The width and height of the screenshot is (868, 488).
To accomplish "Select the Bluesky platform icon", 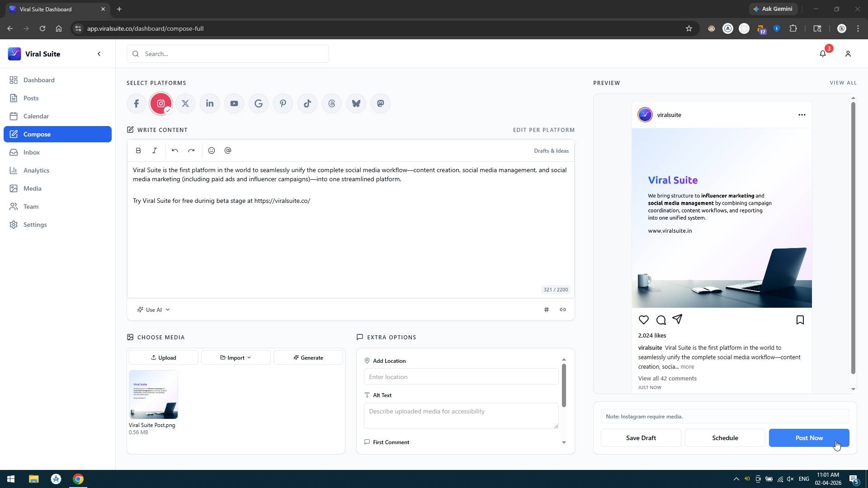I will click(x=356, y=103).
